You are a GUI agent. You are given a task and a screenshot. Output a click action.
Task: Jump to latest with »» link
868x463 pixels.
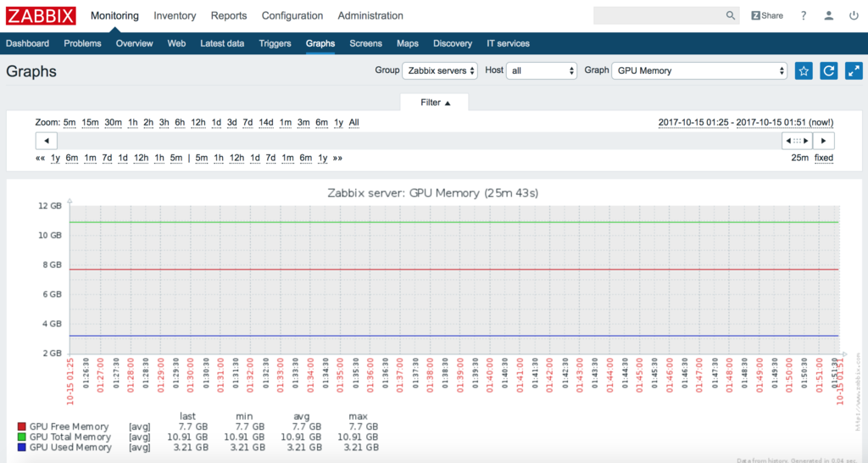[337, 158]
